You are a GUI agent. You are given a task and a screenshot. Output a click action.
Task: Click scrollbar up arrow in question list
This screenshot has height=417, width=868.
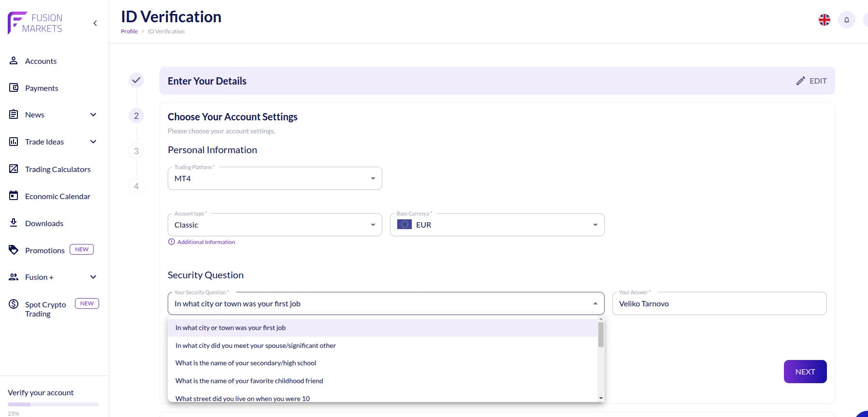pos(601,319)
